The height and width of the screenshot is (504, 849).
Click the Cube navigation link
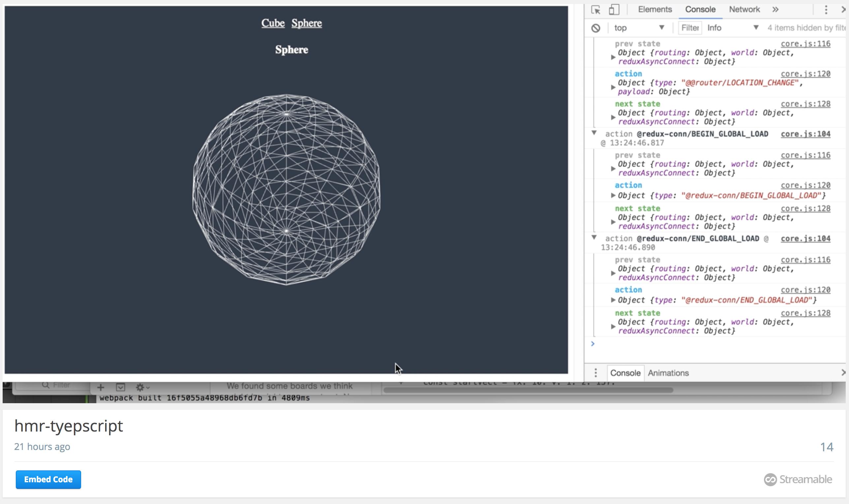tap(273, 23)
